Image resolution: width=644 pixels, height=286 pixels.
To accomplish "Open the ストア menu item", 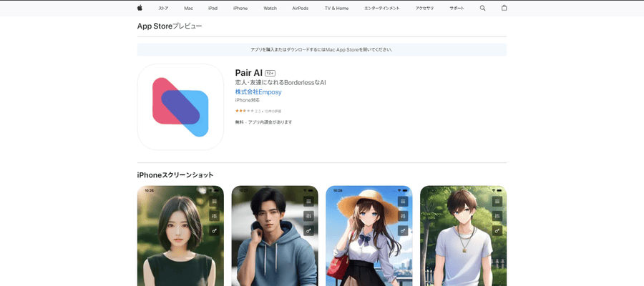I will click(x=163, y=8).
